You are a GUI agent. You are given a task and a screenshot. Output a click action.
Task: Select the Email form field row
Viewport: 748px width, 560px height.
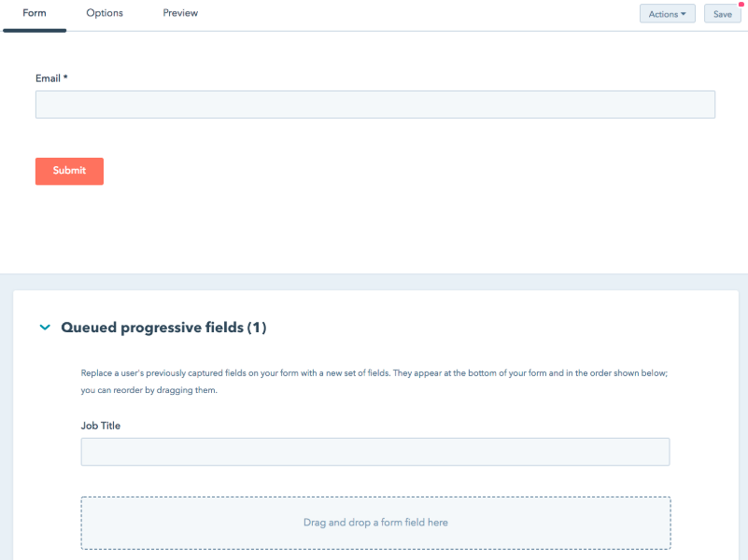pos(374,93)
